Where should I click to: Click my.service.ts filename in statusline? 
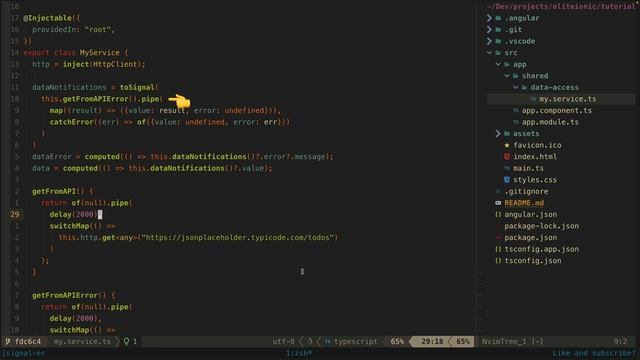82,341
